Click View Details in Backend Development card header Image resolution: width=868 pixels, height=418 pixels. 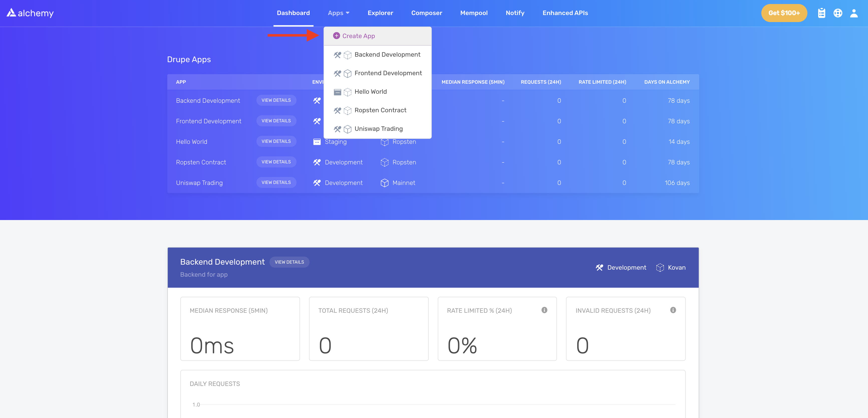click(289, 262)
